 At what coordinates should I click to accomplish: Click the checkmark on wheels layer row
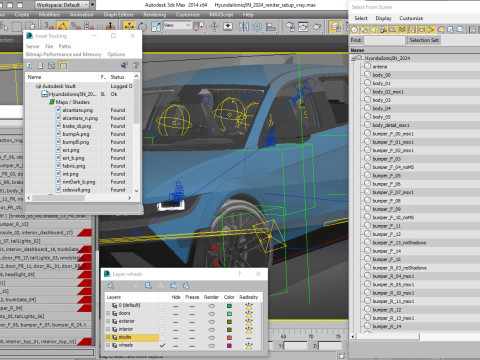[162, 346]
